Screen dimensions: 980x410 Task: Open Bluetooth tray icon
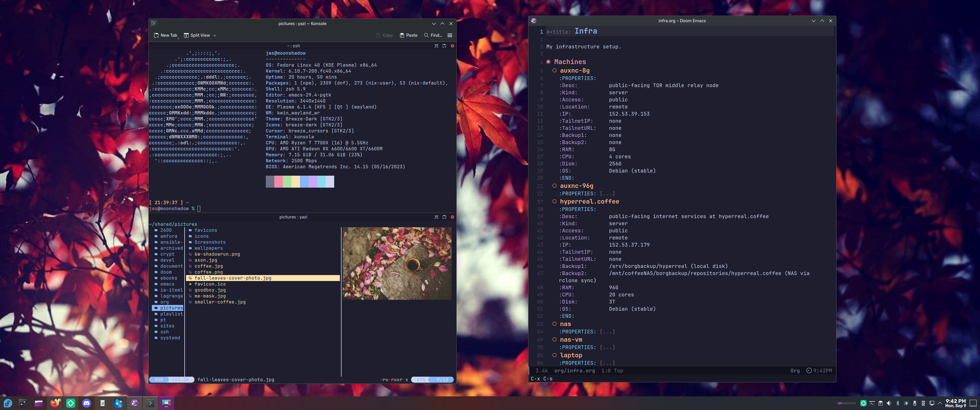point(897,403)
